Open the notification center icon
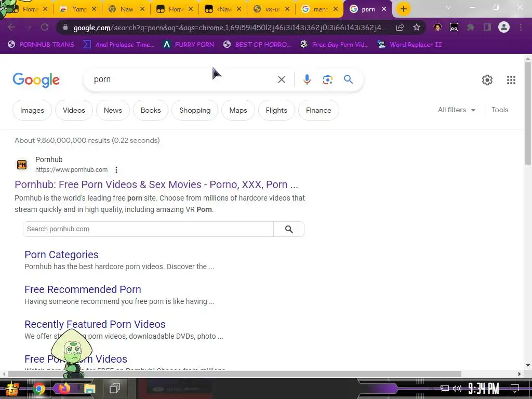This screenshot has width=532, height=399. click(515, 389)
